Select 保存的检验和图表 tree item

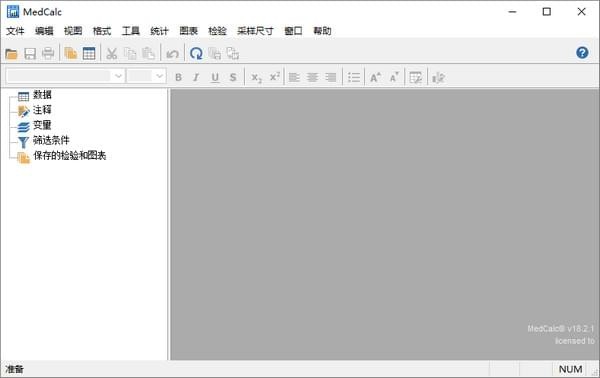point(70,156)
